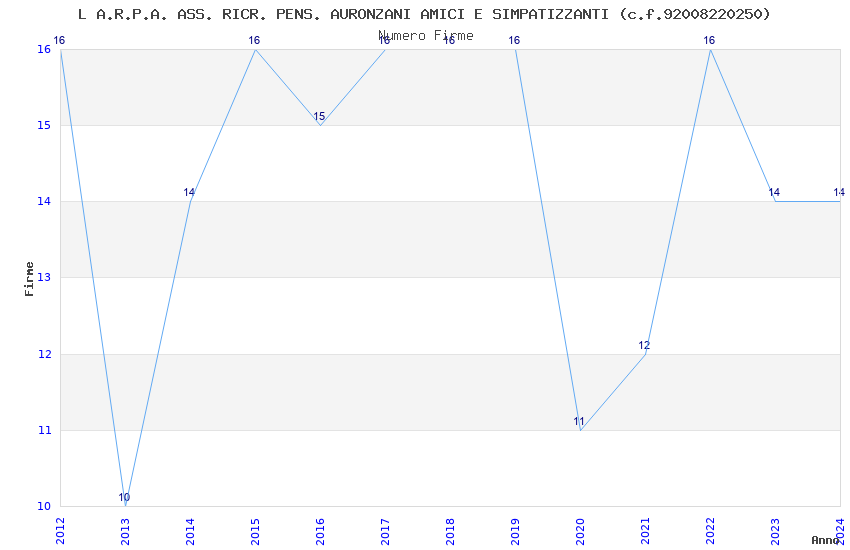Viewport: 850px width, 550px height.
Task: Click x-axis year label 2021
Action: (646, 532)
